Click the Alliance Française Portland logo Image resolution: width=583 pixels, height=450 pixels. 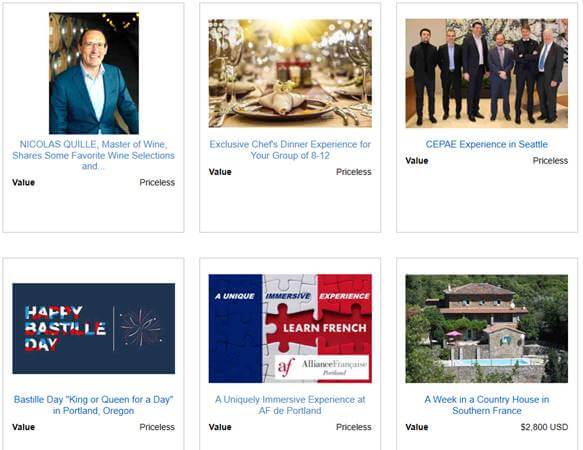pos(323,367)
